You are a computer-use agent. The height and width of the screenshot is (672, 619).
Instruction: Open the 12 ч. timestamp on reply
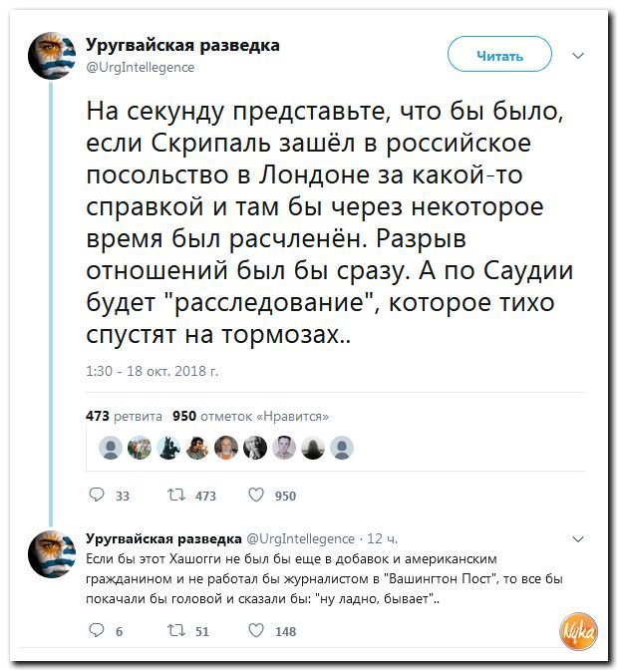click(x=382, y=538)
